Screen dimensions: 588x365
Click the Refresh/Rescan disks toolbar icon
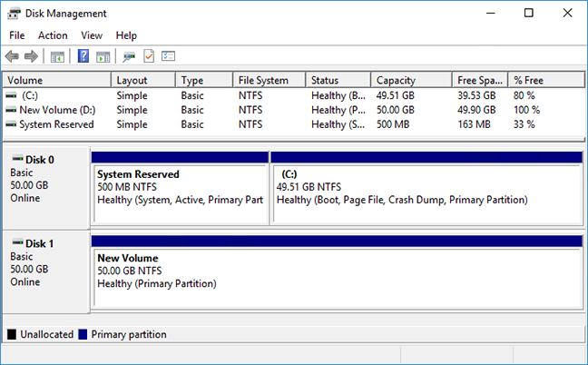[x=129, y=56]
